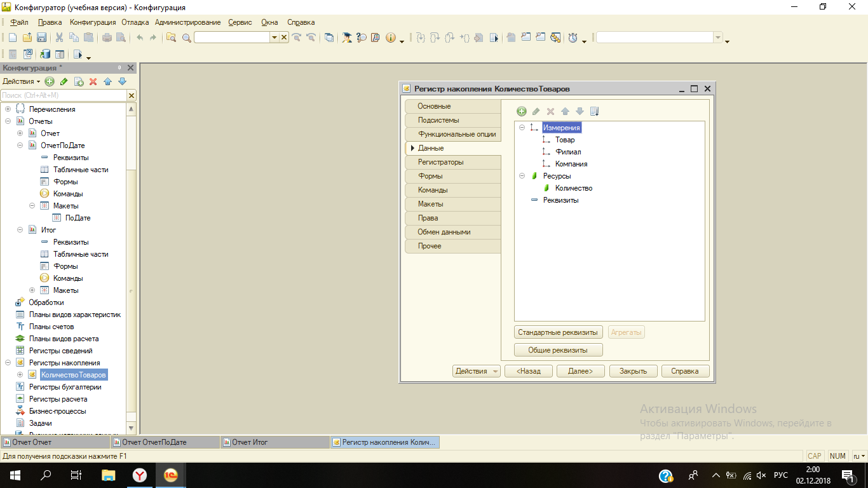The width and height of the screenshot is (868, 488).
Task: Click the Update database configuration icon
Action: [x=45, y=55]
